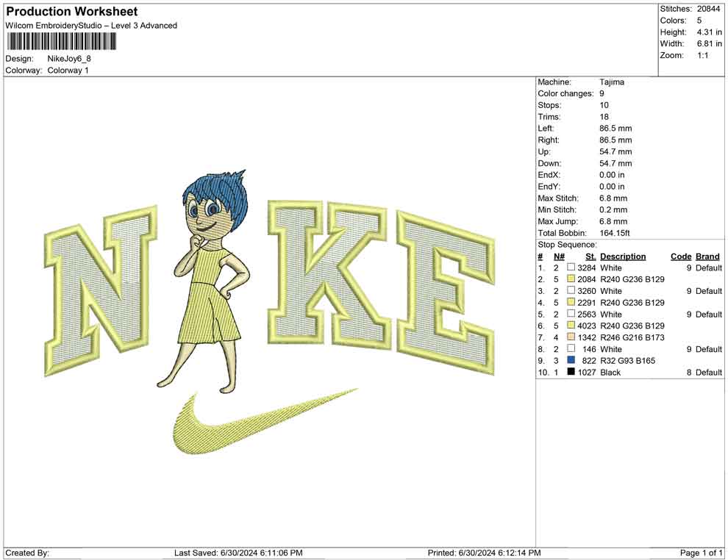Click the colorway value 'Colorway 1'
Screen dimensions: 728x560
click(68, 70)
